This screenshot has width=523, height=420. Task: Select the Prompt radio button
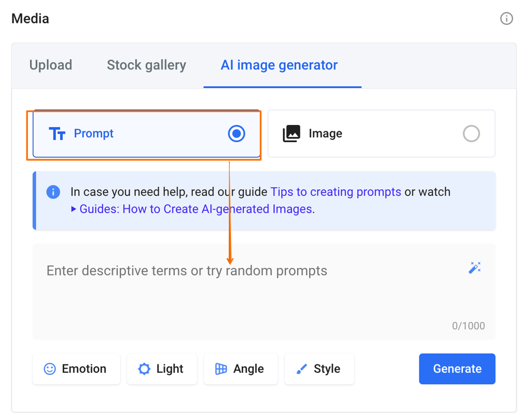click(x=237, y=133)
